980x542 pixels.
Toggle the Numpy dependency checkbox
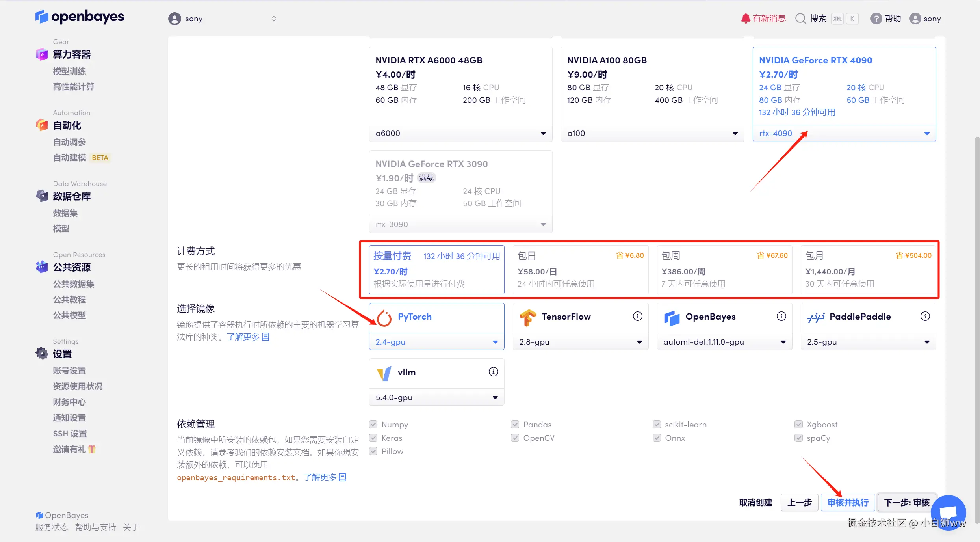point(373,425)
